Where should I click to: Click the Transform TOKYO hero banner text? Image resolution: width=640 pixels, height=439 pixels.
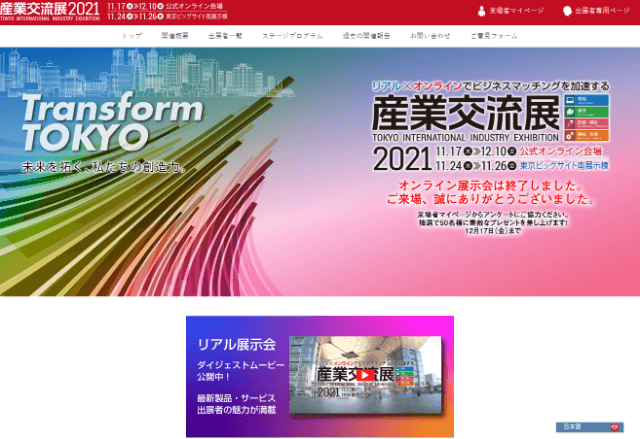coord(112,122)
